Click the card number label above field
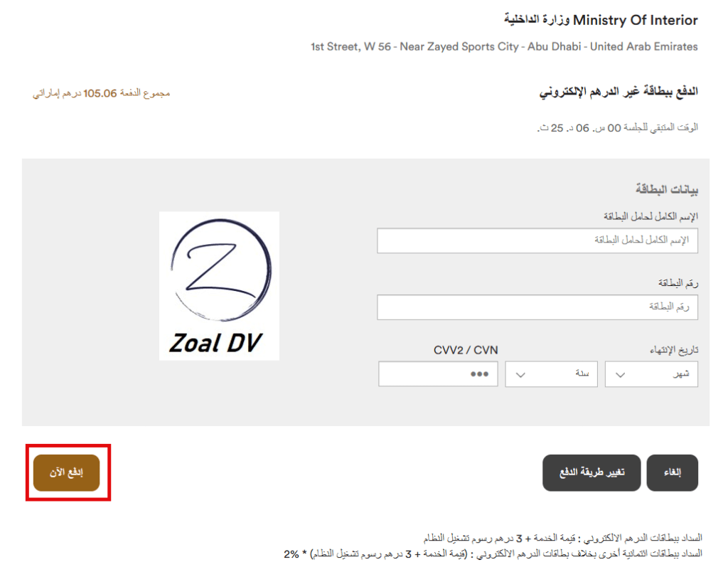 tap(678, 283)
